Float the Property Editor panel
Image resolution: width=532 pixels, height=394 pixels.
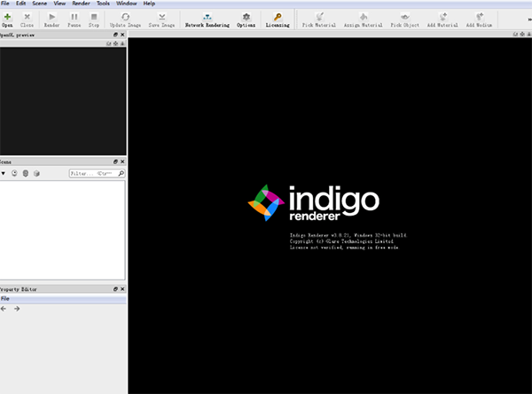tap(115, 289)
